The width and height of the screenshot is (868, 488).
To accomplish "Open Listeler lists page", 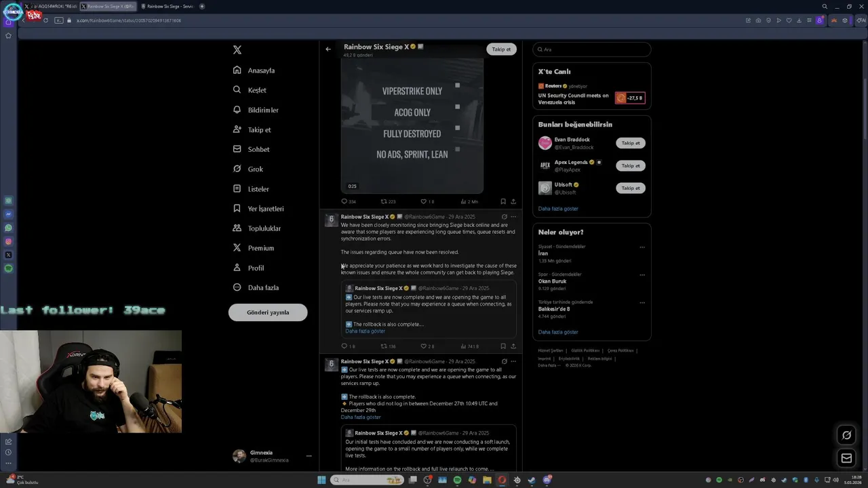I will (x=251, y=189).
